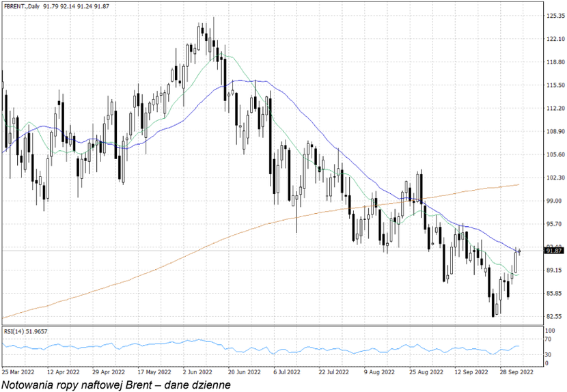Click the 125.35 price axis label
This screenshot has width=567, height=392.
pyautogui.click(x=554, y=16)
